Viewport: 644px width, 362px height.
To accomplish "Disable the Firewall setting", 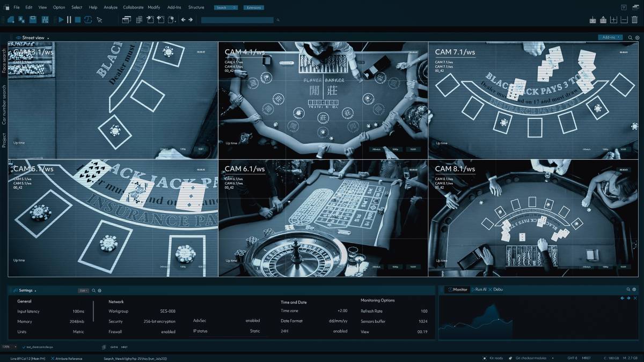I will 168,331.
